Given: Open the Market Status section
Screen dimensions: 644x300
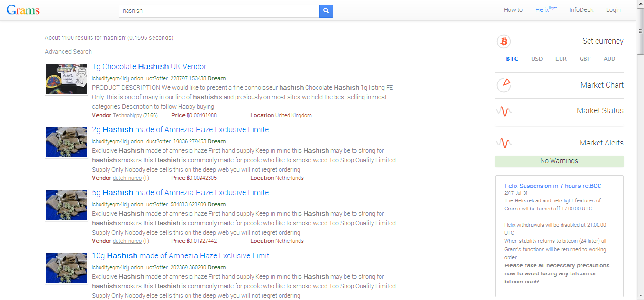Looking at the screenshot, I should [x=600, y=111].
